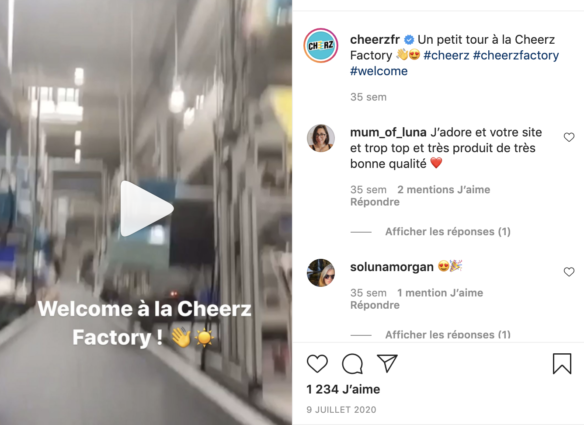584x425 pixels.
Task: Like the post with heart icon
Action: (317, 364)
